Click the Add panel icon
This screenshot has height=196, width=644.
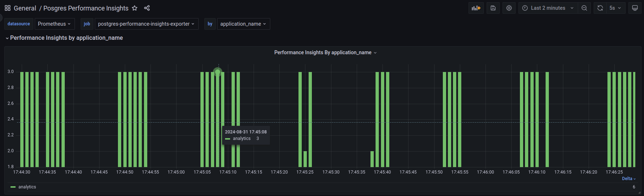476,8
